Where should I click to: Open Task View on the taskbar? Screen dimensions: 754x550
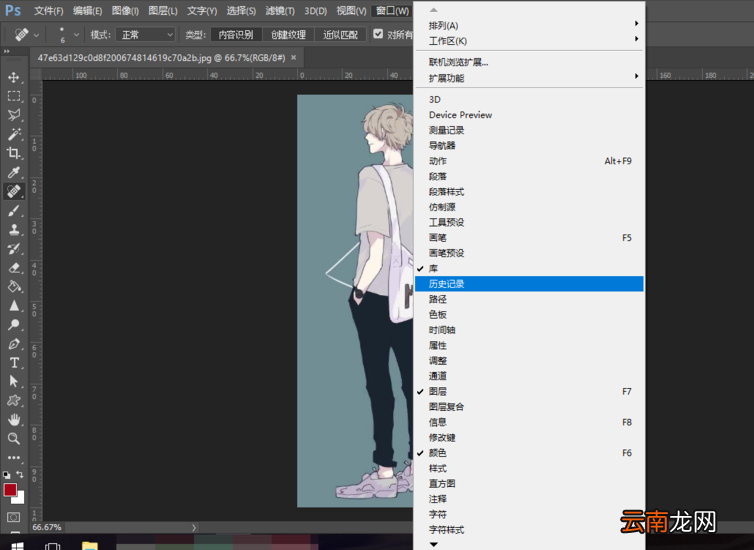pos(52,546)
